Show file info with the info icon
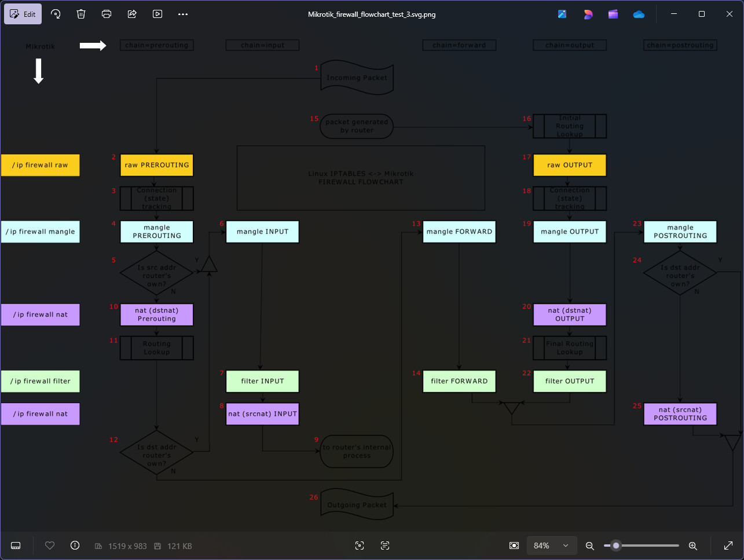The image size is (744, 560). [x=75, y=546]
